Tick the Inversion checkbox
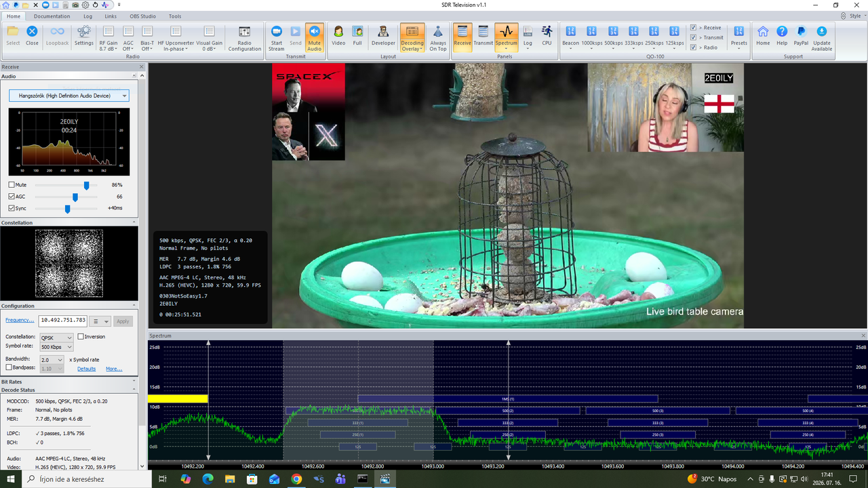Viewport: 868px width, 488px height. [81, 337]
